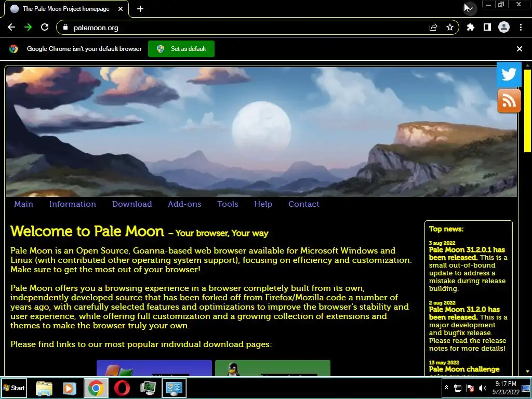Image resolution: width=532 pixels, height=399 pixels.
Task: Share this page using the share icon
Action: (433, 28)
